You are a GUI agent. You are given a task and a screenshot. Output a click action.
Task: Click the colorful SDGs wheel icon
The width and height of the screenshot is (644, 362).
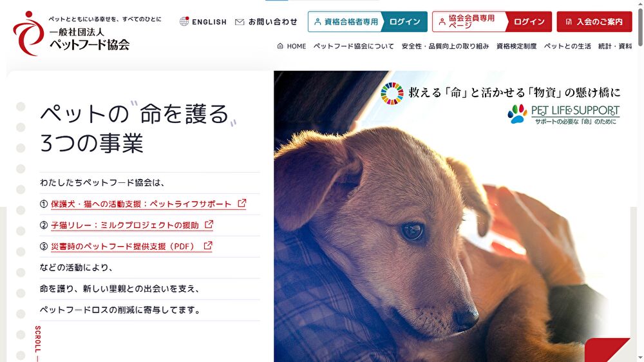[392, 93]
